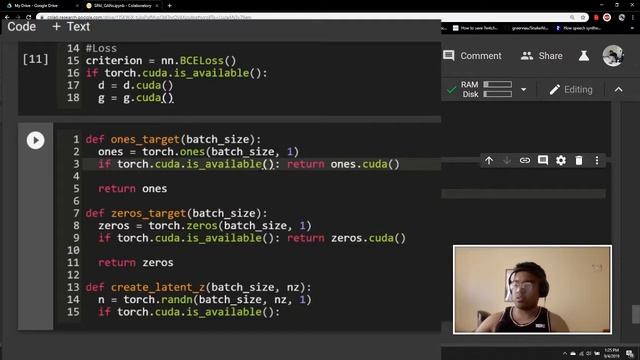Viewport: 640px width, 360px height.
Task: Click the [11] executed cell indicator
Action: 36,60
